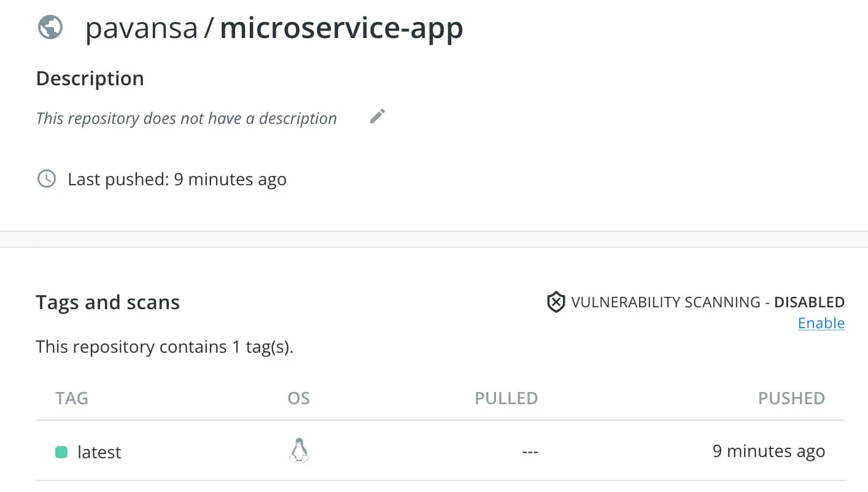868x492 pixels.
Task: Open the latest tag details
Action: click(x=99, y=452)
